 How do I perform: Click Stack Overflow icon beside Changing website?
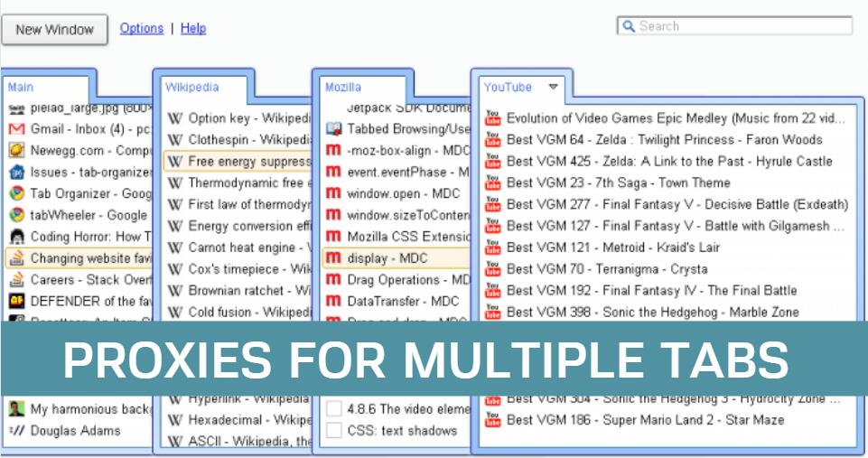[17, 258]
